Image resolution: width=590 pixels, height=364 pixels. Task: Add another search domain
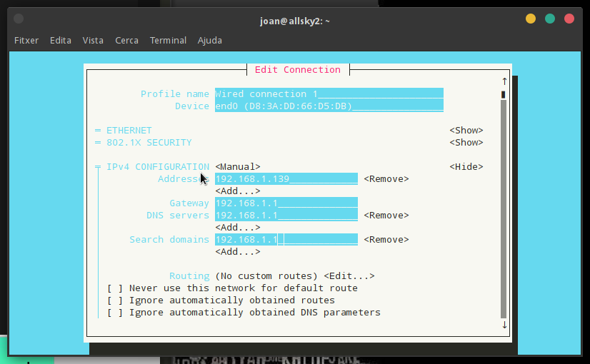(238, 251)
